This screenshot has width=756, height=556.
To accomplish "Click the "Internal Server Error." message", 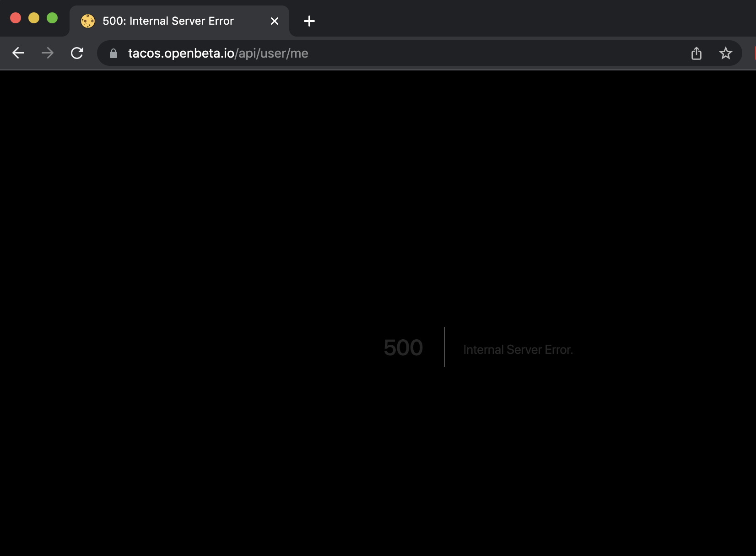I will pyautogui.click(x=518, y=349).
